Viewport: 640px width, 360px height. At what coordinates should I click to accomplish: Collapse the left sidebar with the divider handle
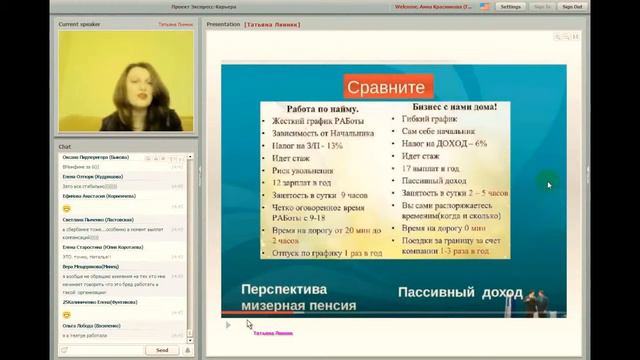(x=200, y=175)
